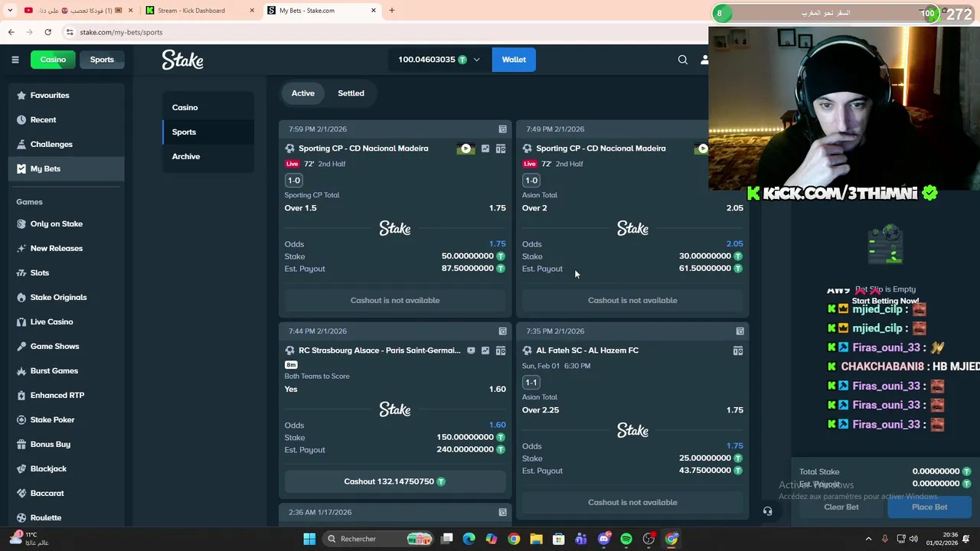Open the Favourites sidebar item
Screen dimensions: 980x551
coord(66,95)
